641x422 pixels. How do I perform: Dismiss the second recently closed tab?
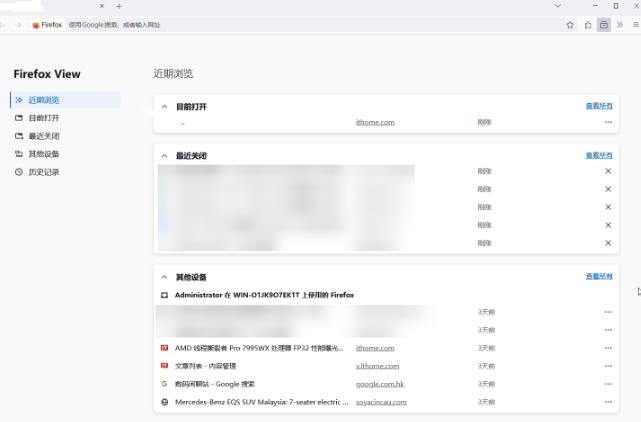[608, 189]
